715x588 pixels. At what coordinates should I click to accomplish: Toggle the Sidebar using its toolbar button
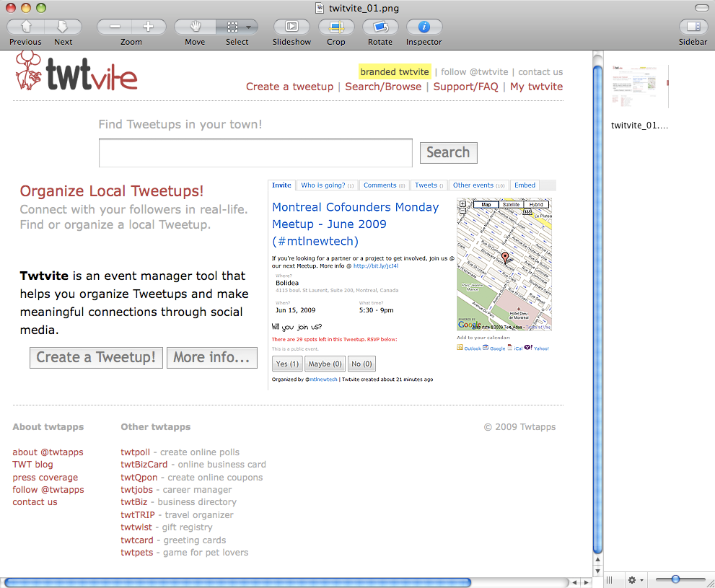click(693, 27)
